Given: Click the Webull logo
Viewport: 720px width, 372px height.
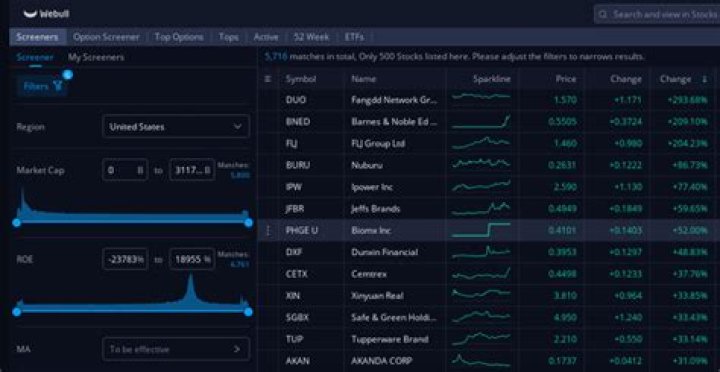Looking at the screenshot, I should (46, 14).
